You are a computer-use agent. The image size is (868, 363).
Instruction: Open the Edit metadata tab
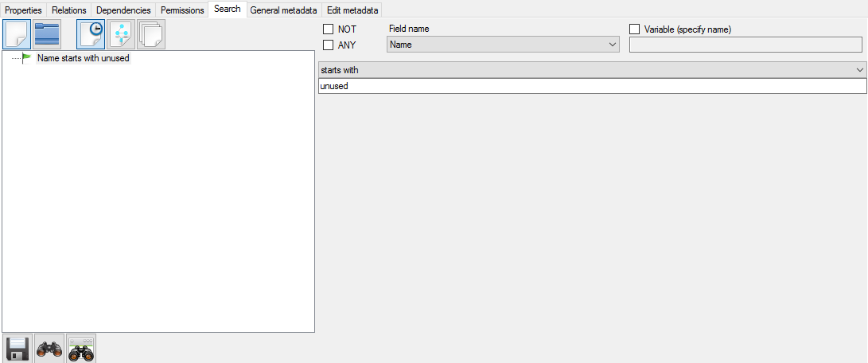[x=352, y=10]
